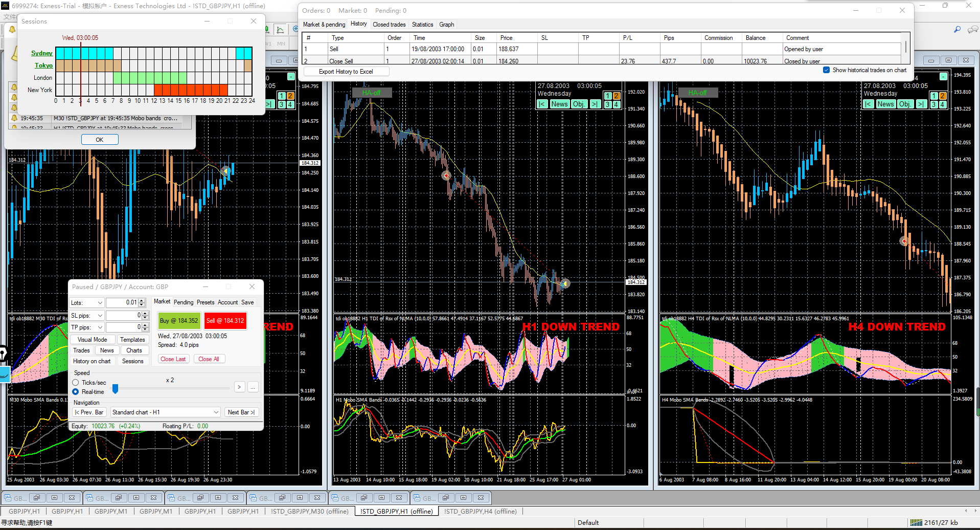Click the Obj. button on H4 chart

[905, 104]
